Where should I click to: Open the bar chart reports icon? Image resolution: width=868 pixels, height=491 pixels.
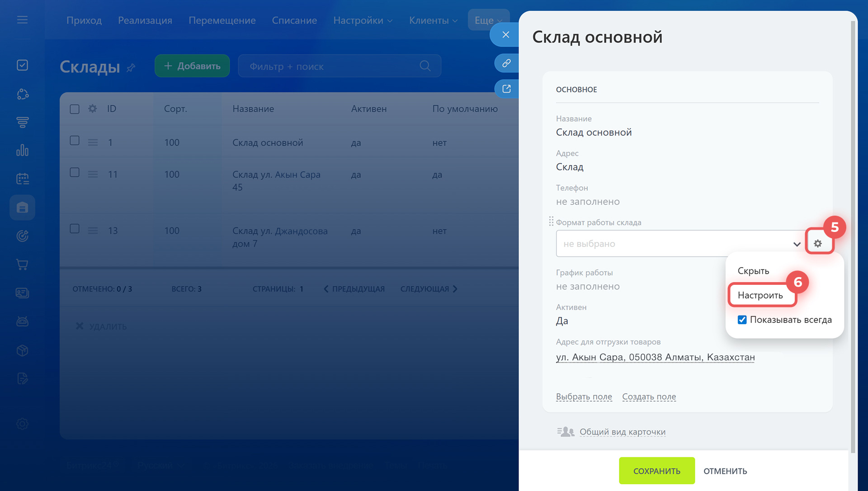[x=22, y=151]
